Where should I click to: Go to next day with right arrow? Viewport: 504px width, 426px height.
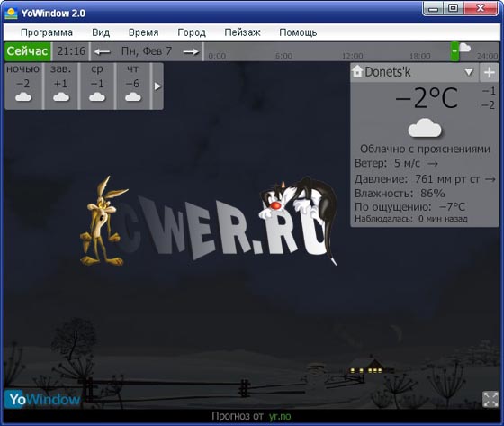click(191, 52)
